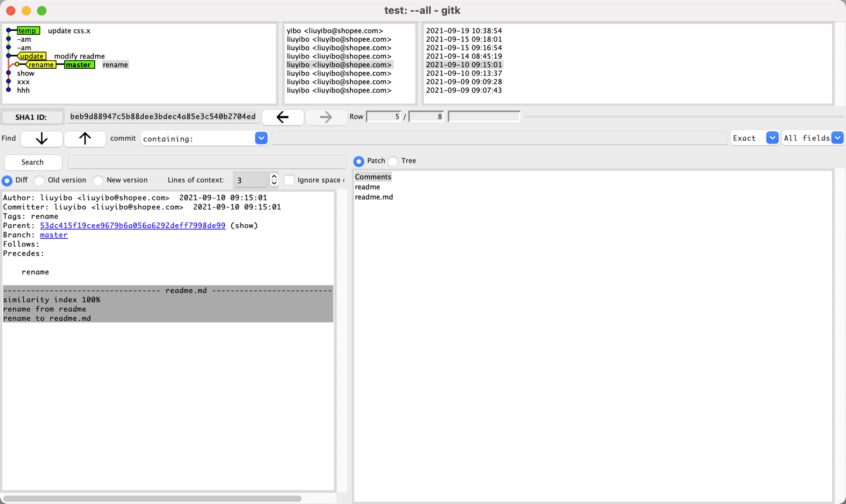Click the green master branch label
The image size is (846, 504).
79,65
